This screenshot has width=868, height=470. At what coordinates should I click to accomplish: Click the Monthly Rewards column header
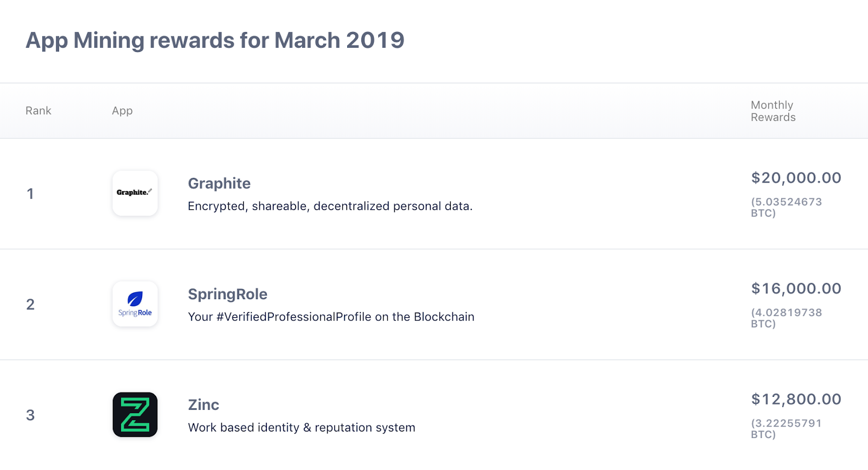click(x=773, y=111)
